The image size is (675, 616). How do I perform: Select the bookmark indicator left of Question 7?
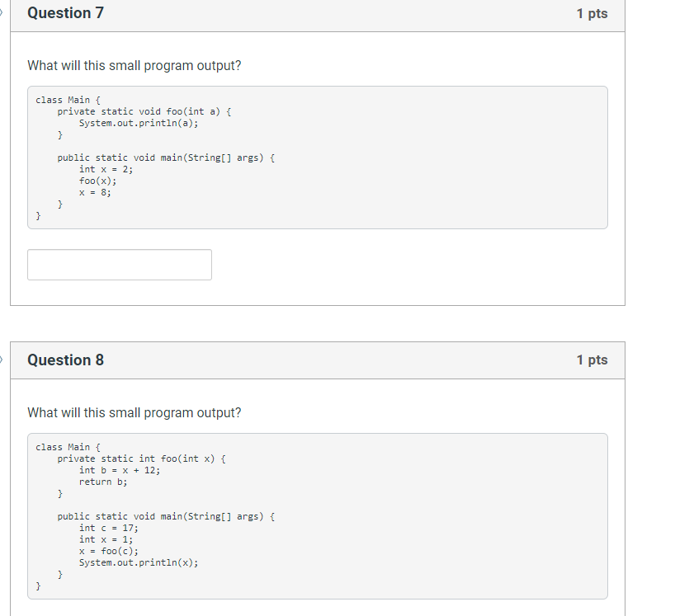click(2, 13)
